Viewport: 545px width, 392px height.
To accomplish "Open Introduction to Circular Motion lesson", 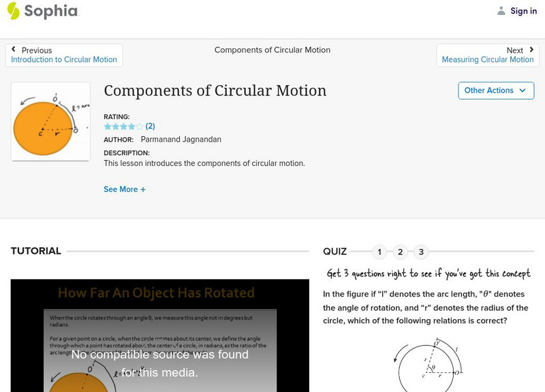I will pyautogui.click(x=64, y=60).
